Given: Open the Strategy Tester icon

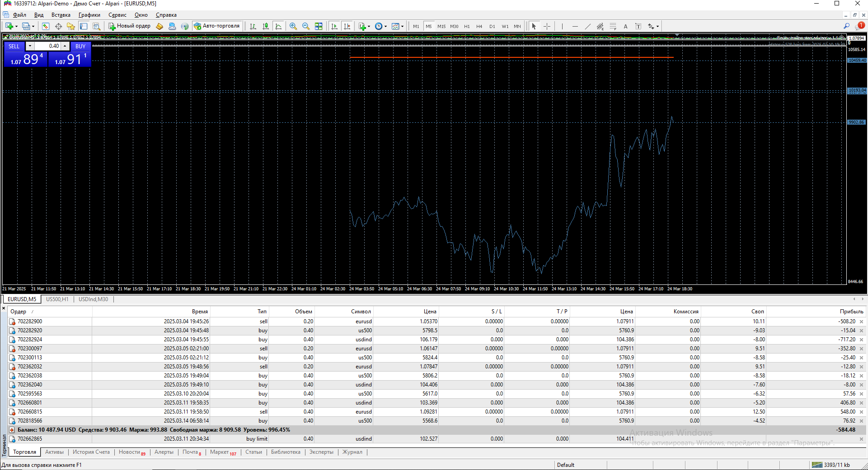Looking at the screenshot, I should click(x=96, y=26).
